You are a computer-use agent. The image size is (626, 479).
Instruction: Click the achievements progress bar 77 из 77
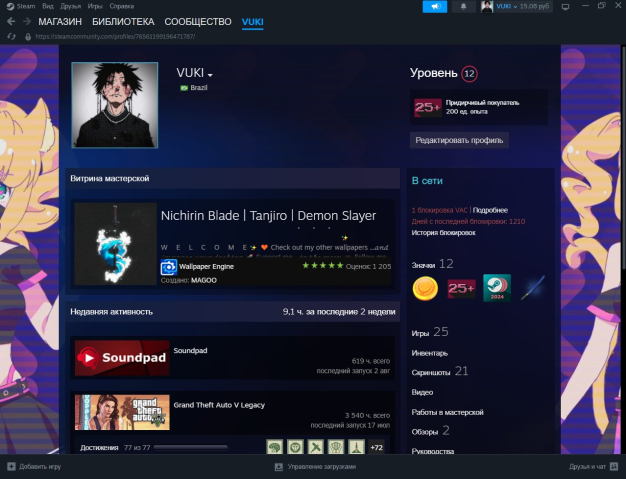coord(190,447)
